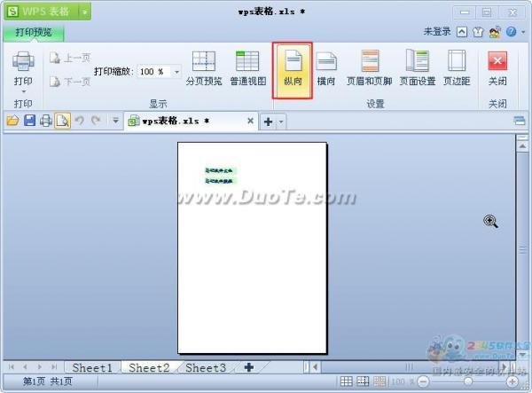
Task: Click the window arrangement icon at right of tab bar
Action: 519,121
